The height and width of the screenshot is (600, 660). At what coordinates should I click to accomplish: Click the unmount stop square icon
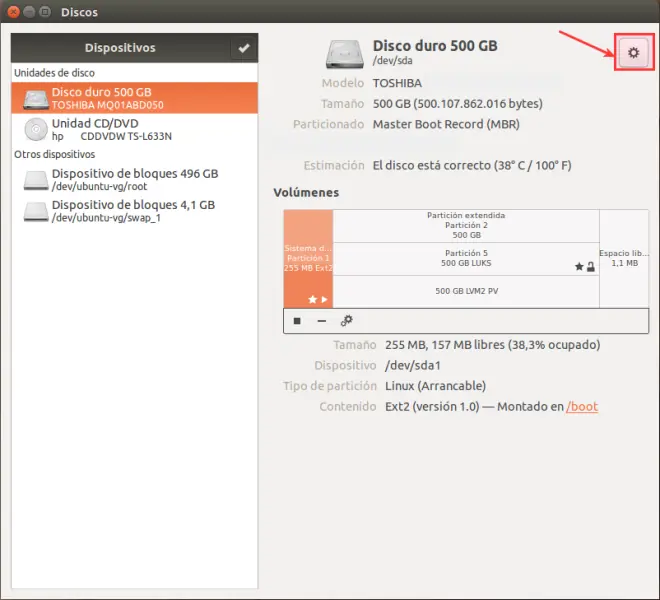297,321
